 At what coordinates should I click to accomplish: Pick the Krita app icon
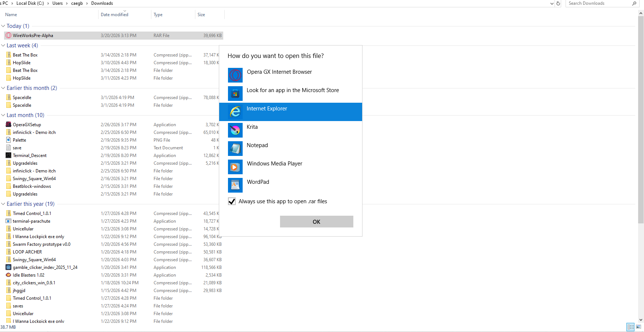click(235, 130)
